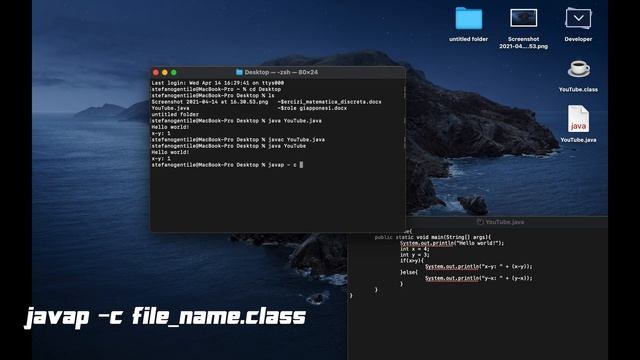The height and width of the screenshot is (360, 640).
Task: Click '~$ercizi_matematica_discreta.docx' in Terminal output
Action: (x=329, y=102)
